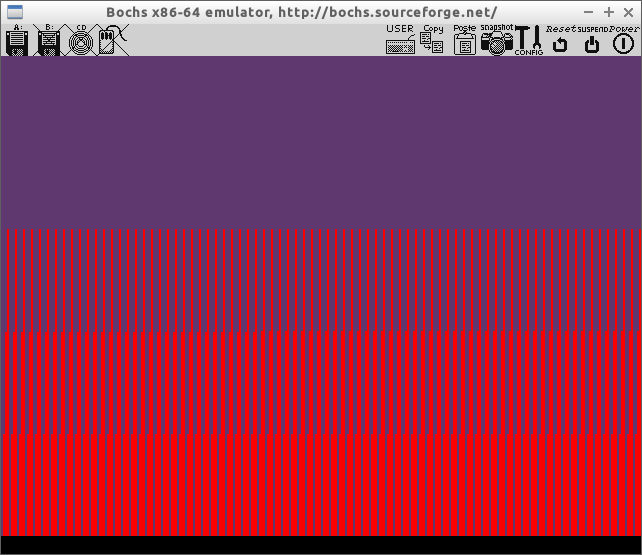Open the USER keyboard shortcut button

[x=400, y=40]
